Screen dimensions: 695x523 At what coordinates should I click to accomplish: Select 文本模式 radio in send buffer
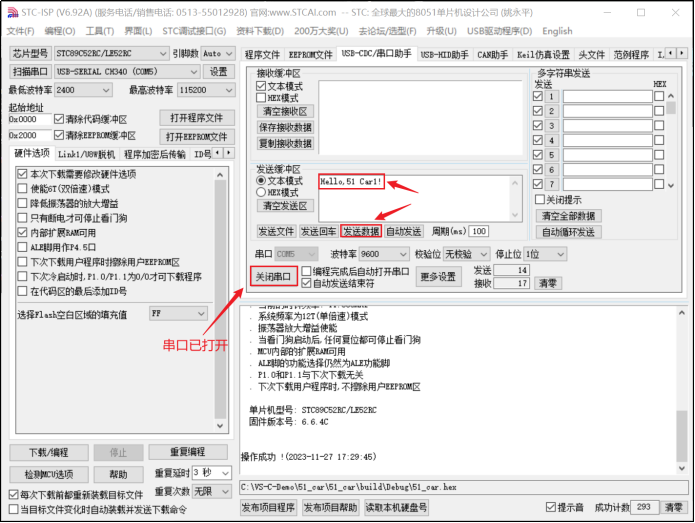coord(261,180)
